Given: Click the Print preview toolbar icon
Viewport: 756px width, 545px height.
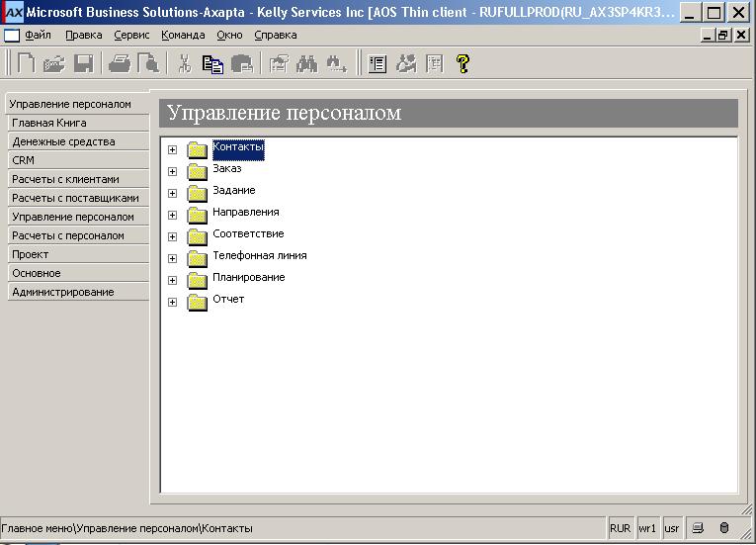Looking at the screenshot, I should tap(148, 63).
